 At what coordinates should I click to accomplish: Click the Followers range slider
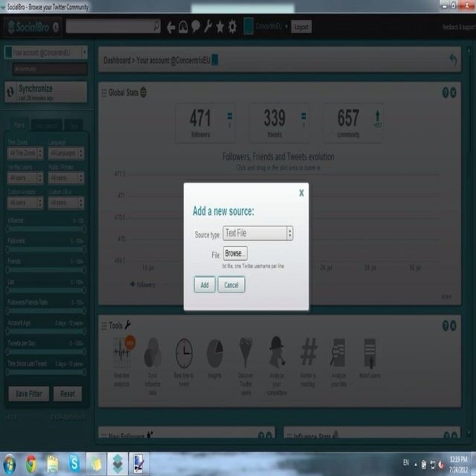(46, 250)
